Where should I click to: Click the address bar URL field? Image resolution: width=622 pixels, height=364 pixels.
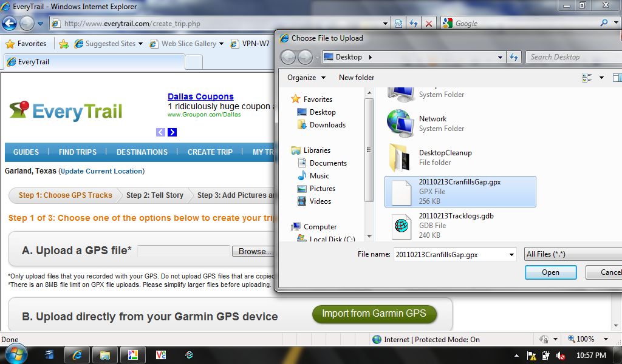point(220,24)
